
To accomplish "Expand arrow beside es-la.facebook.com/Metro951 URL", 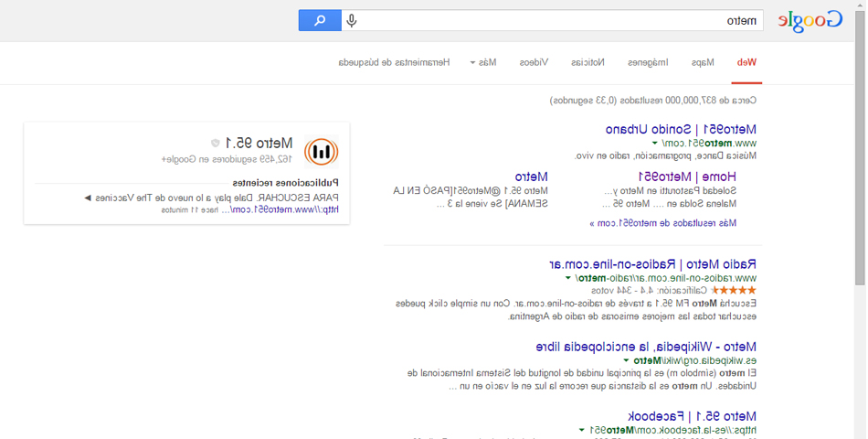I will point(582,430).
